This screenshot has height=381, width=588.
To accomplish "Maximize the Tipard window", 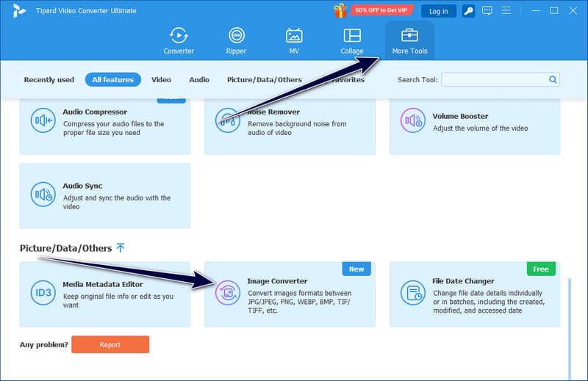I will pyautogui.click(x=554, y=10).
